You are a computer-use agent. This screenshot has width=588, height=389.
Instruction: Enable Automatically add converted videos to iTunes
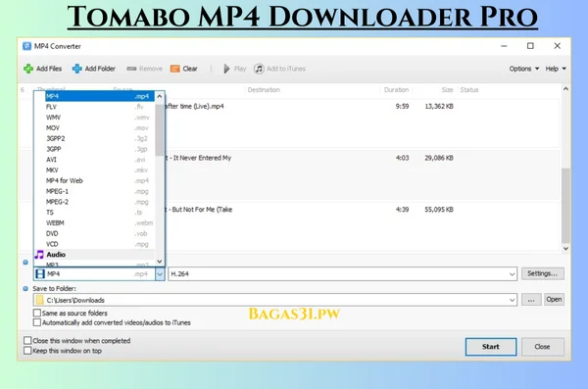[x=37, y=322]
